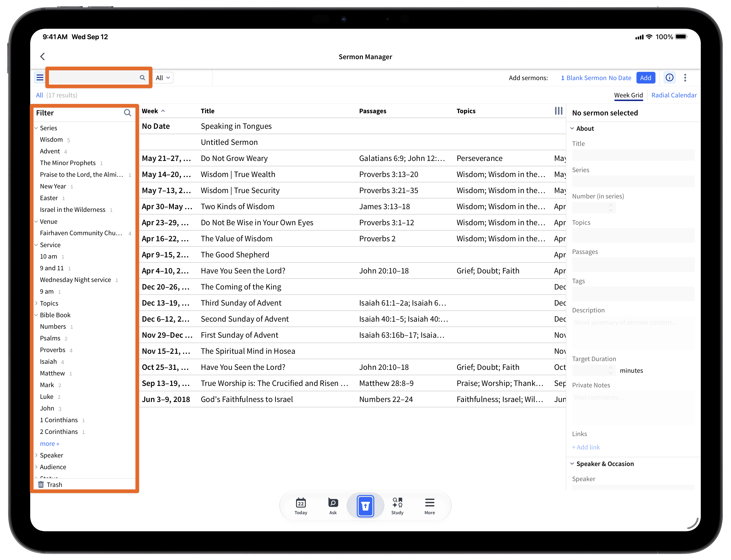Viewport: 731px width, 560px height.
Task: Open the All dropdown next to search
Action: 163,78
